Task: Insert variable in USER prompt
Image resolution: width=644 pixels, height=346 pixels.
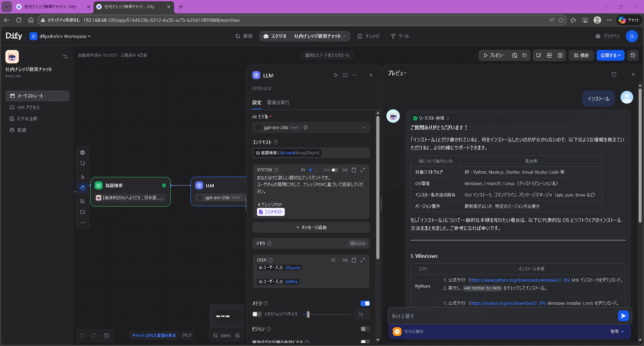Action: (345, 260)
